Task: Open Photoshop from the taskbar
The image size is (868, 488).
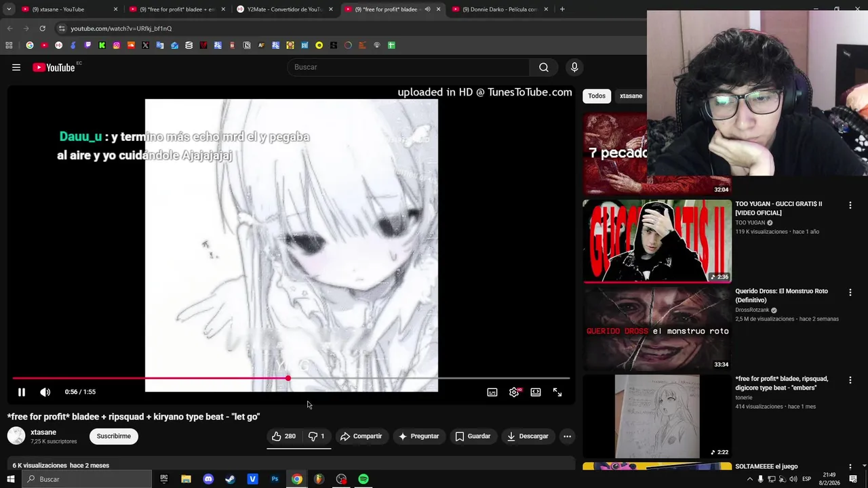Action: tap(275, 479)
